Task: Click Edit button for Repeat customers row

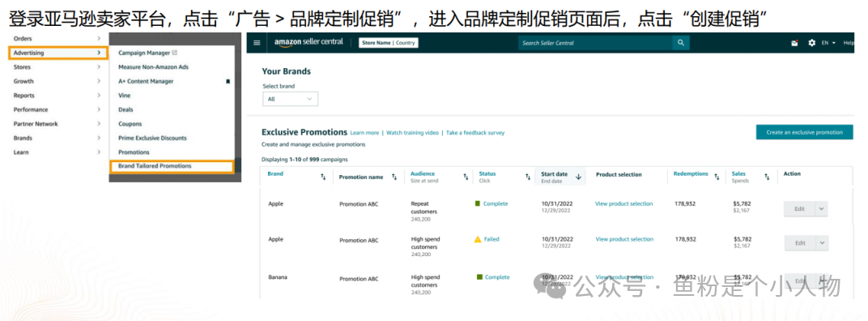Action: tap(800, 209)
